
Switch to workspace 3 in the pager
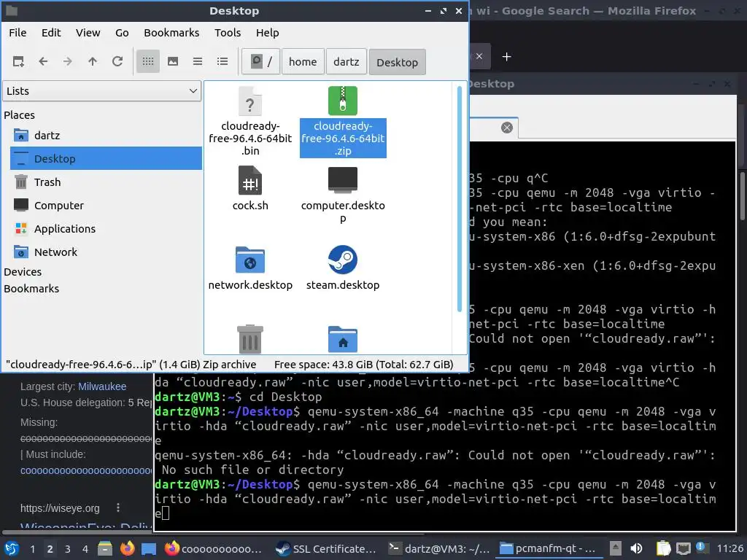point(68,549)
